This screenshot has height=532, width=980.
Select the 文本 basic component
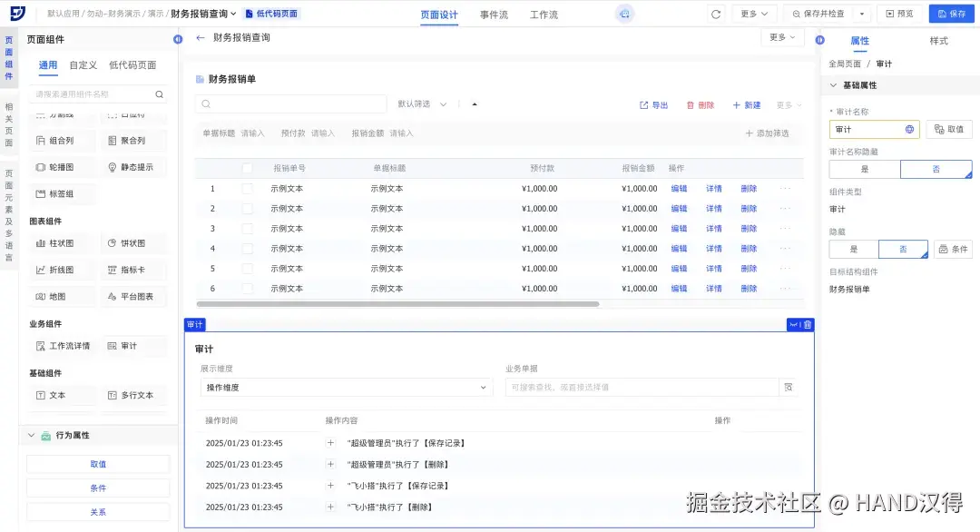pos(62,395)
